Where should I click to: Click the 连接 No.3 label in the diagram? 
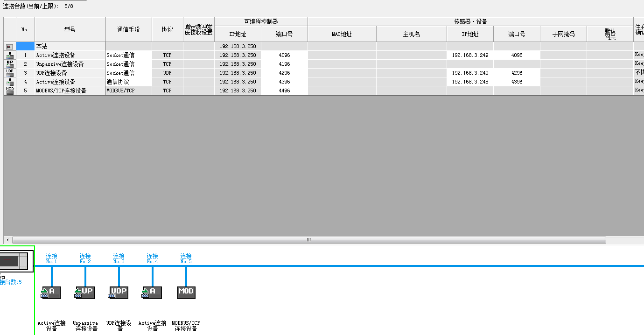pyautogui.click(x=119, y=258)
